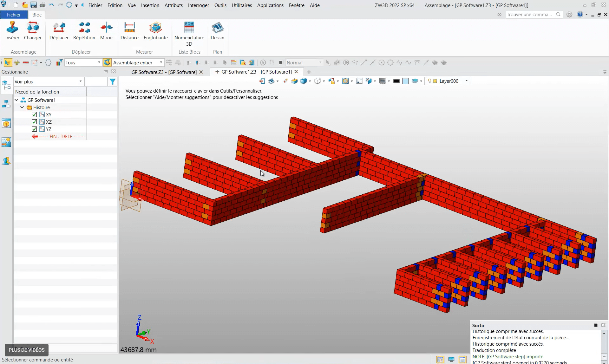This screenshot has height=364, width=609.
Task: Switch to GP Software.Z3 tab
Action: 164,72
